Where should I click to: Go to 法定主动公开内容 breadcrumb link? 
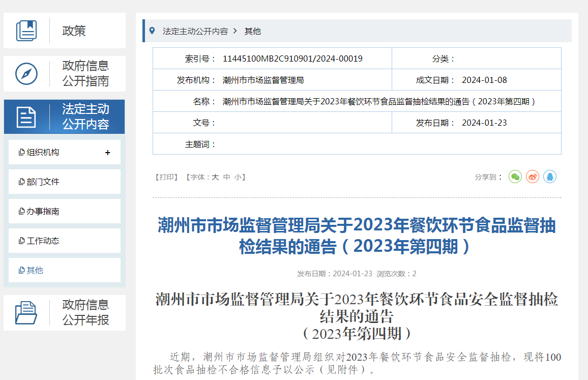[195, 31]
